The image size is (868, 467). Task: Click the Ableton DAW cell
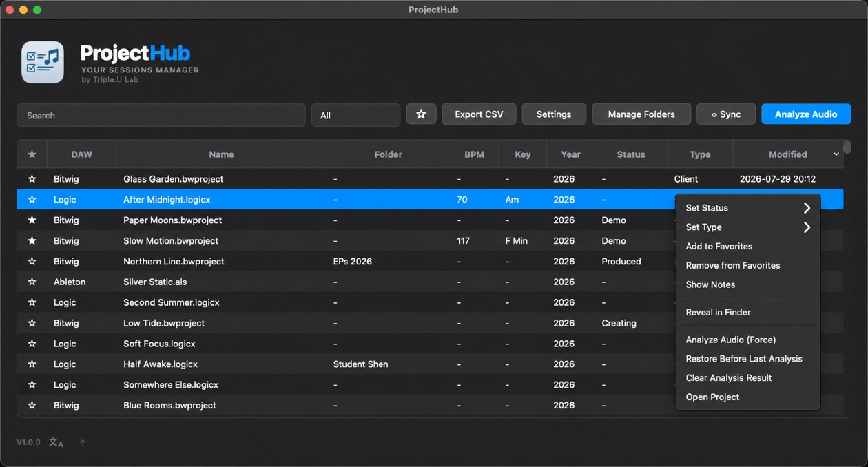[x=70, y=282]
